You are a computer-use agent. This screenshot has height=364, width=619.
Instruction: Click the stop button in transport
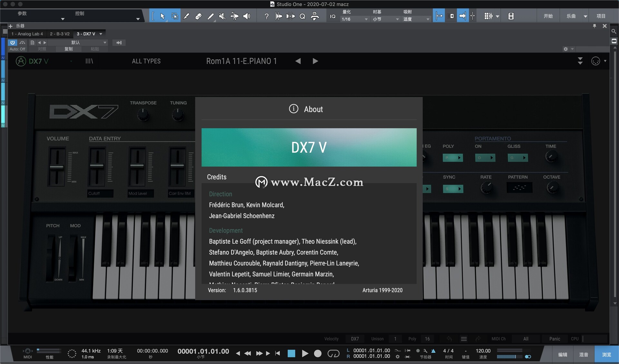click(x=291, y=353)
